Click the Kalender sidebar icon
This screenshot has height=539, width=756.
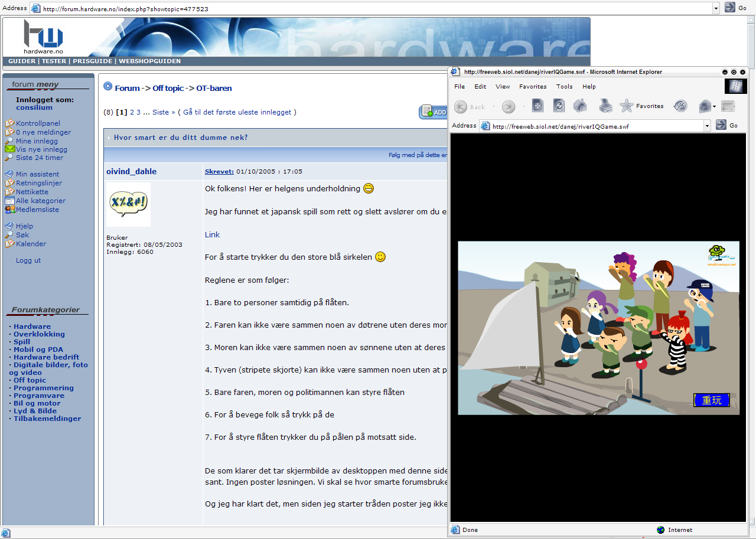click(x=9, y=244)
